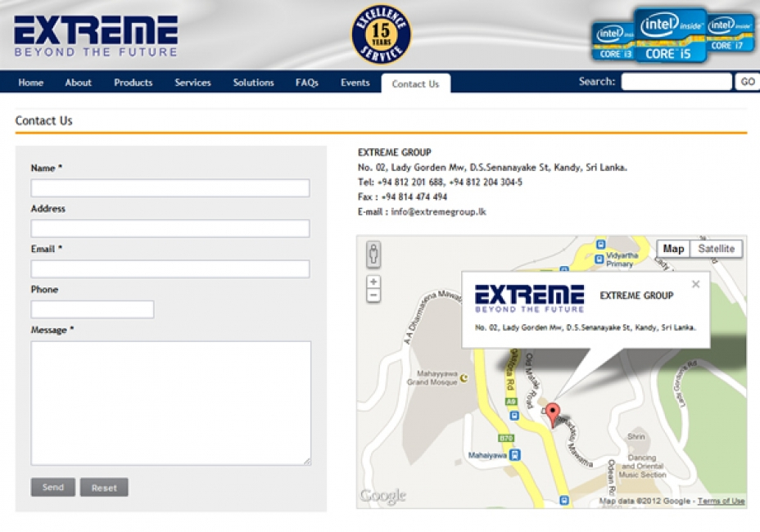The width and height of the screenshot is (760, 532).
Task: Zoom out on the map
Action: click(x=373, y=295)
